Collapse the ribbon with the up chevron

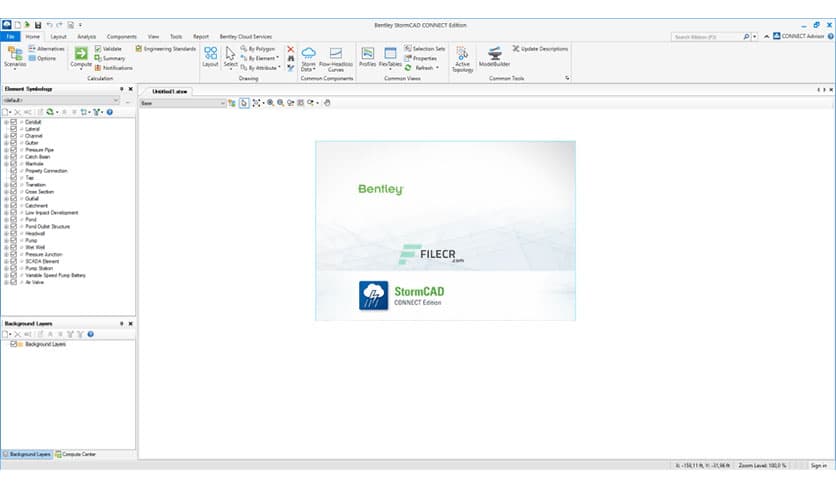tap(766, 36)
